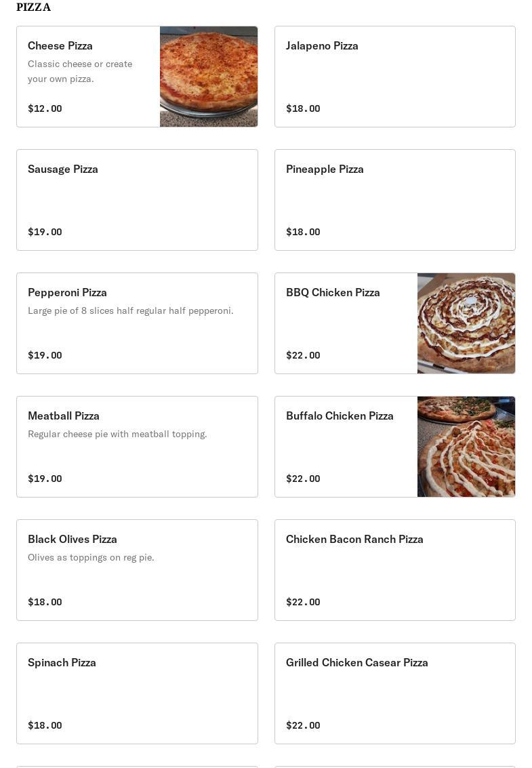Choose the Spinach Pizza card

click(137, 693)
